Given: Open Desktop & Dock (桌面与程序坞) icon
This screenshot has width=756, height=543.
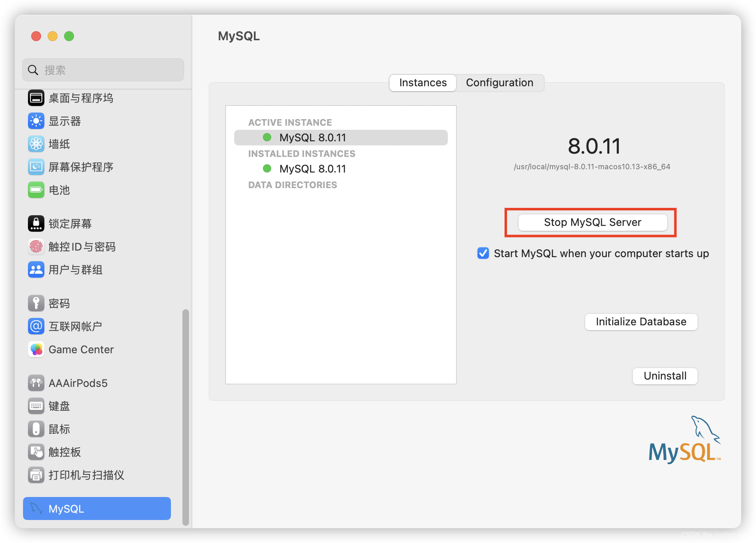Looking at the screenshot, I should [36, 98].
